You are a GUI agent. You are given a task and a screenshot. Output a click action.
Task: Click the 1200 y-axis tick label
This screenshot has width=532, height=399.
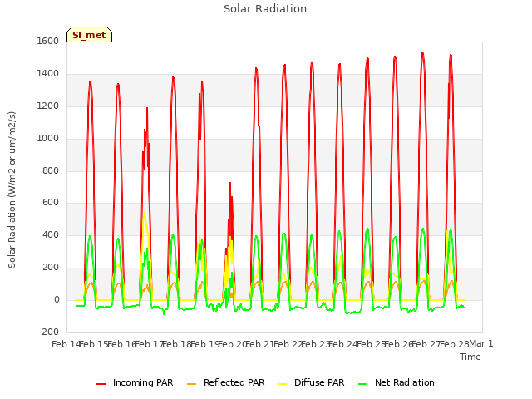pyautogui.click(x=48, y=106)
